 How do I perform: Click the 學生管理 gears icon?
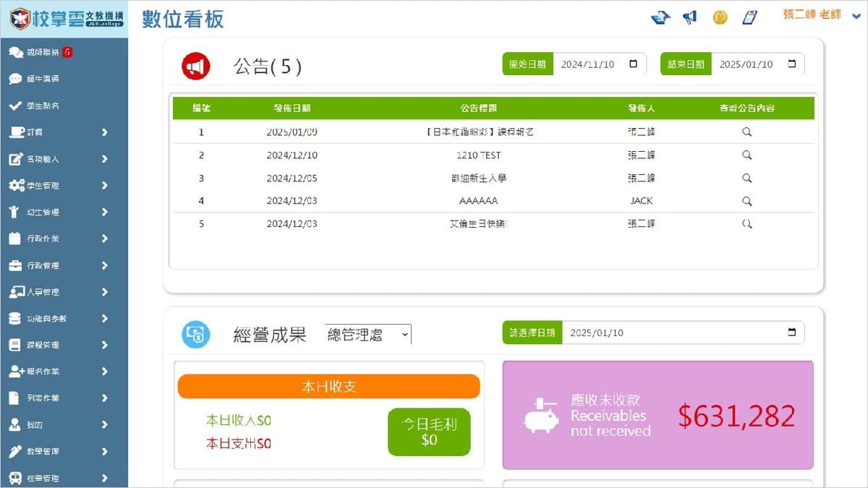tap(16, 186)
